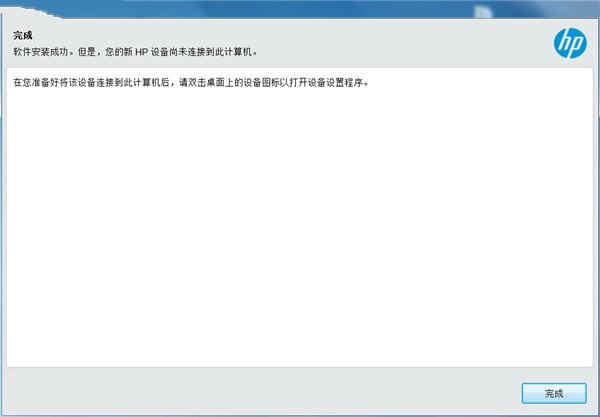
Task: Click the words 双击桌面上 in instructions
Action: 210,83
